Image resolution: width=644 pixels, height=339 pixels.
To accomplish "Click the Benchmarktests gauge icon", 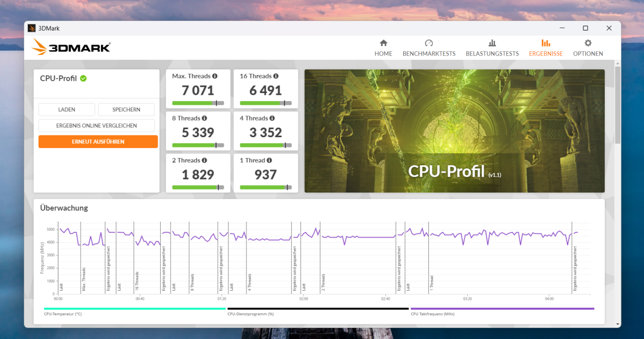I will [x=429, y=43].
